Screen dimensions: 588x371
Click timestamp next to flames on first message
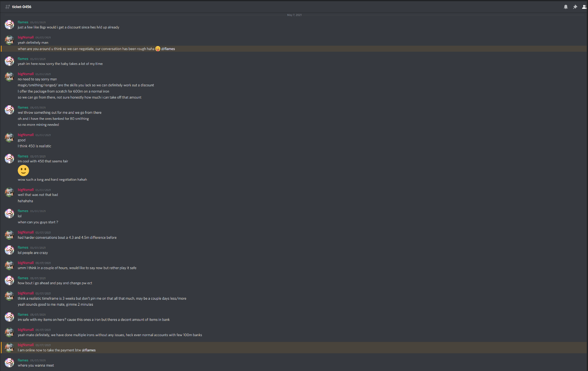38,22
